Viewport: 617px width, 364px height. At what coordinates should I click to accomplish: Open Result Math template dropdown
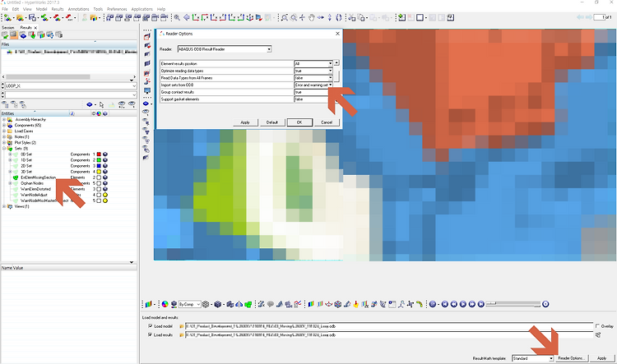pyautogui.click(x=551, y=358)
